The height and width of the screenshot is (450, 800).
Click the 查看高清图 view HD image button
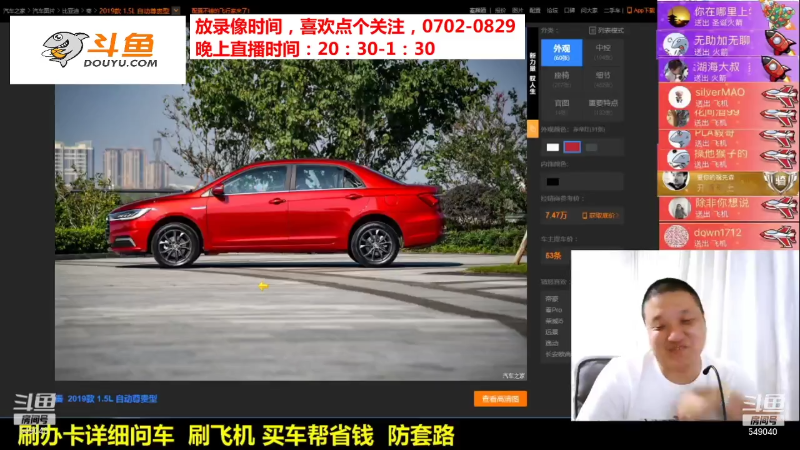click(500, 399)
